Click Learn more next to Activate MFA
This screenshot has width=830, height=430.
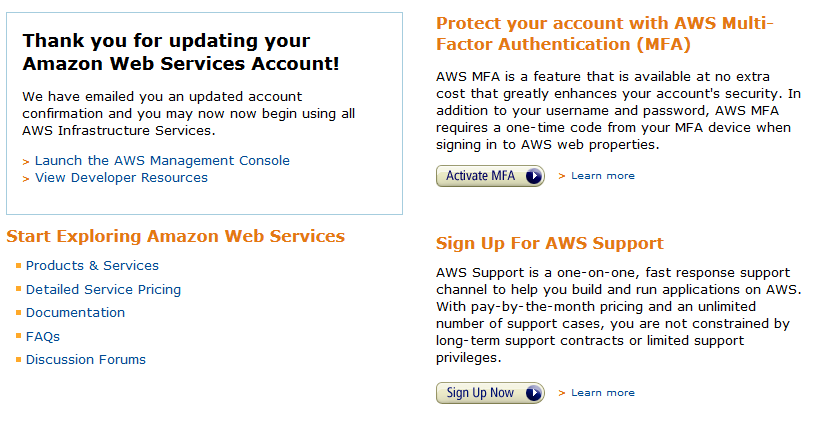(x=603, y=176)
